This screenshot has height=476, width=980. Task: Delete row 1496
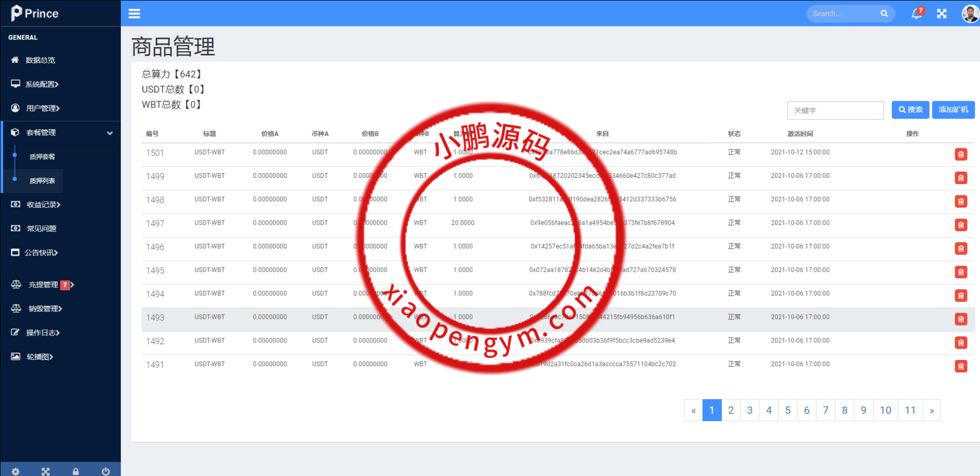click(x=961, y=249)
